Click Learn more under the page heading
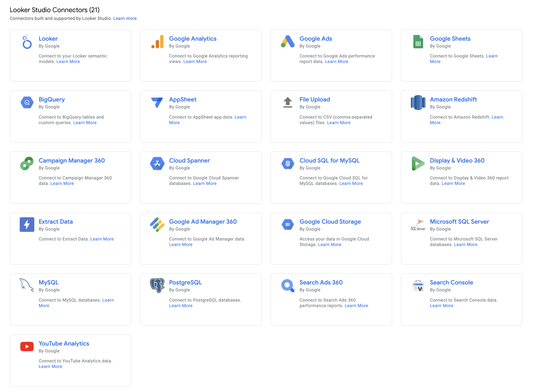Screen dimensions: 534x392 click(125, 18)
